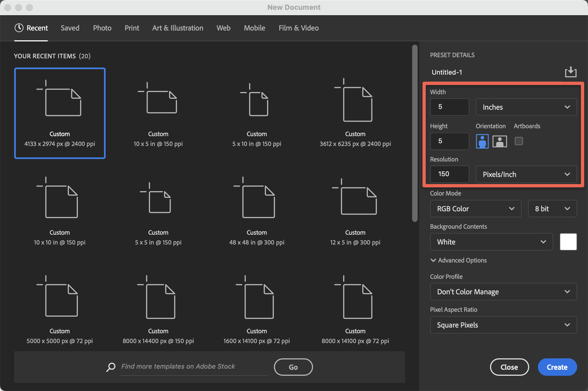This screenshot has height=391, width=588.
Task: Collapse the Advanced Options section
Action: (x=458, y=260)
